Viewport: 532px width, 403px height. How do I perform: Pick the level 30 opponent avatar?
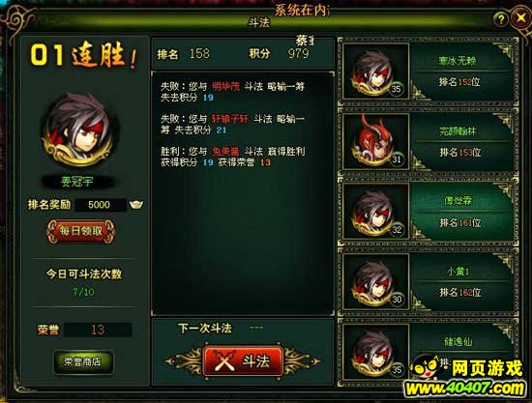click(x=376, y=282)
